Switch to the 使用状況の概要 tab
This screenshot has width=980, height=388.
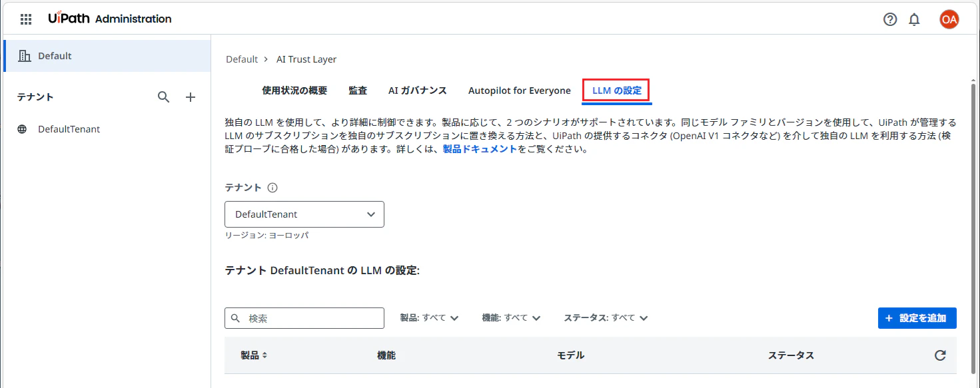(x=294, y=91)
